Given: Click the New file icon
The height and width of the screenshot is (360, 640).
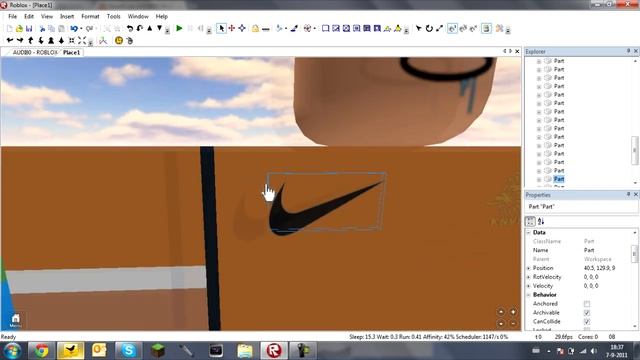Looking at the screenshot, I should click(9, 29).
